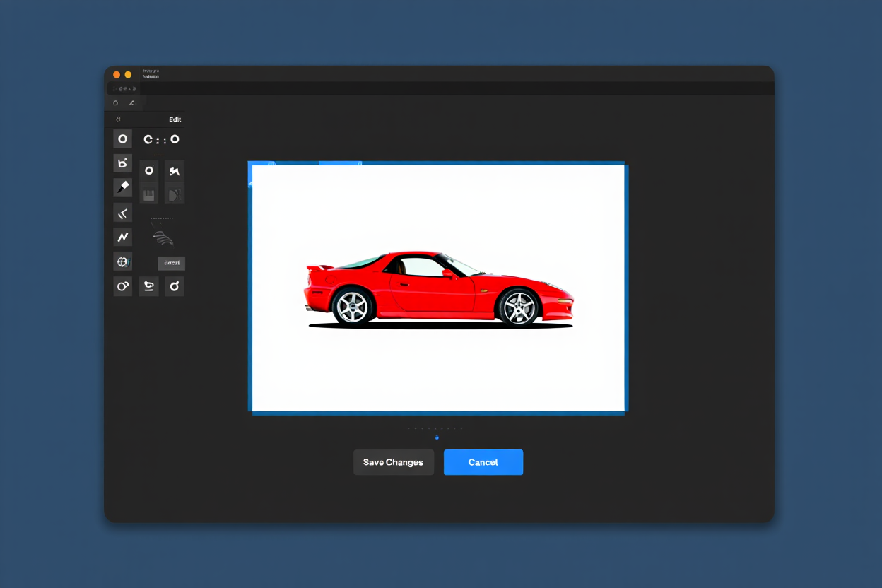Click the dimmed save-disk icon in tool grid
The width and height of the screenshot is (882, 588).
click(148, 194)
